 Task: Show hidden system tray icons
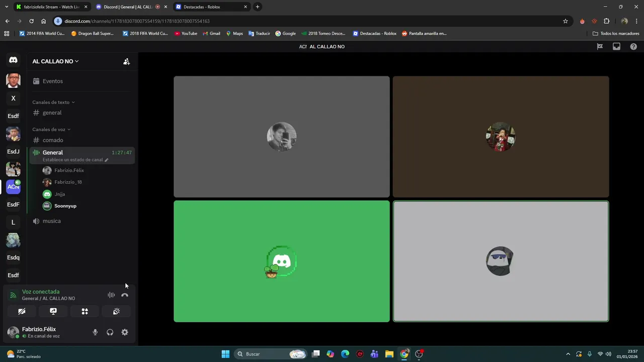pyautogui.click(x=568, y=354)
